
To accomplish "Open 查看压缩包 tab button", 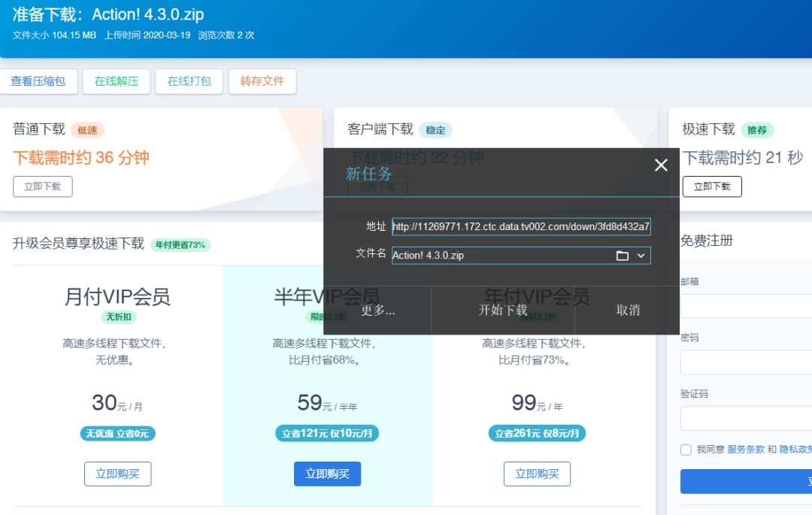I will pyautogui.click(x=38, y=81).
